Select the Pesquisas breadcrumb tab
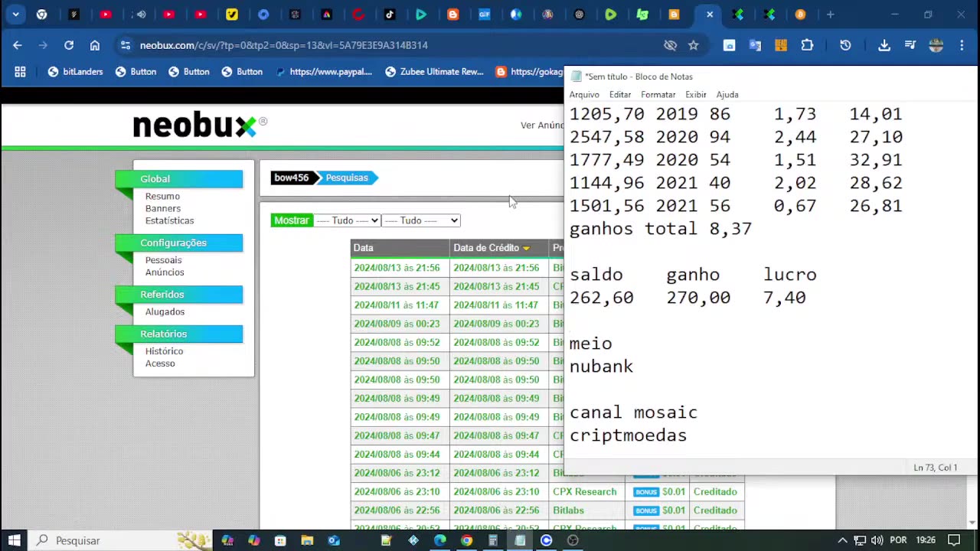980x551 pixels. (x=347, y=178)
